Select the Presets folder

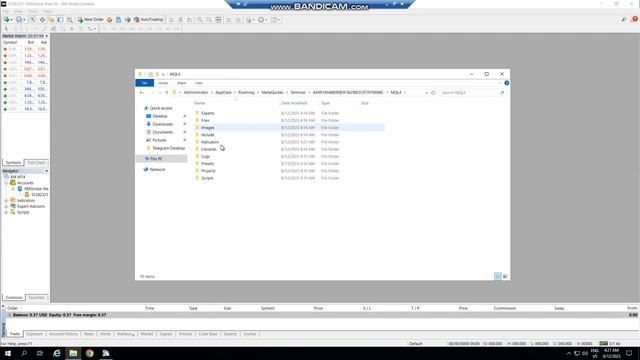(207, 164)
